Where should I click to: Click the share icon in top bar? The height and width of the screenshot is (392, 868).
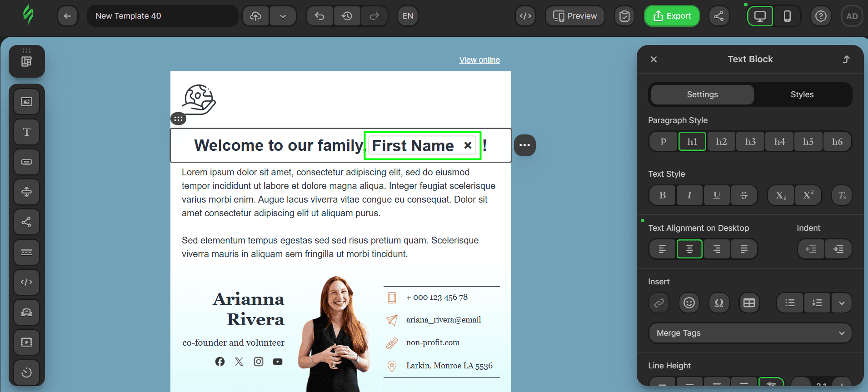(719, 16)
